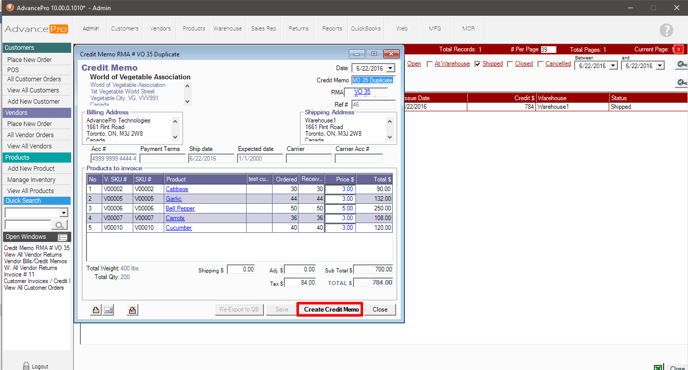Open the Cabbage product link
Image resolution: width=688 pixels, height=370 pixels.
(x=177, y=189)
